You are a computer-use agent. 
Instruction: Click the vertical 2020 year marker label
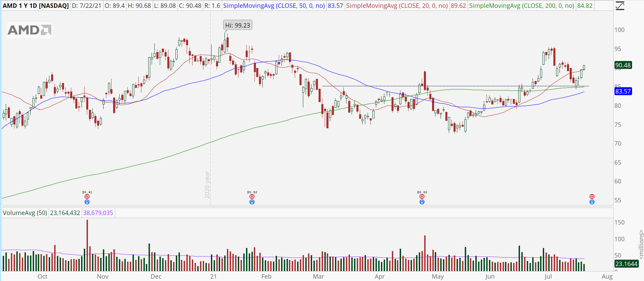(207, 185)
